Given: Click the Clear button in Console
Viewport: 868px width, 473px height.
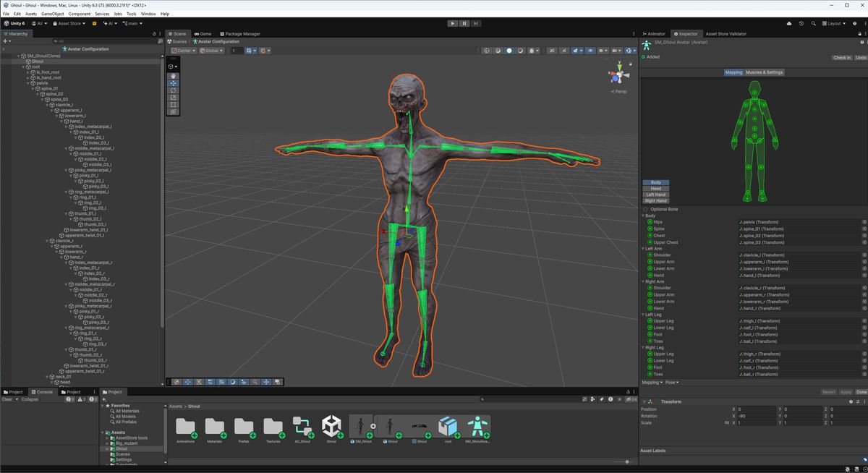Looking at the screenshot, I should 7,399.
